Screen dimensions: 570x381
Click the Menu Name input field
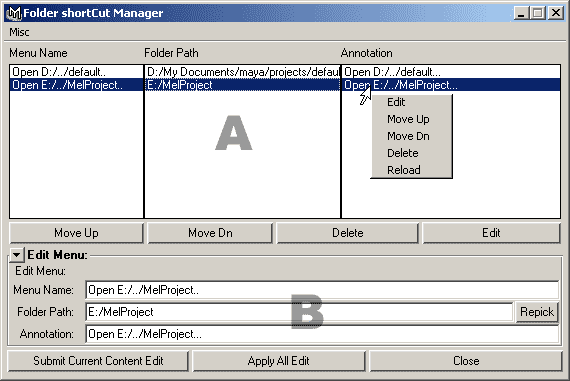[322, 290]
